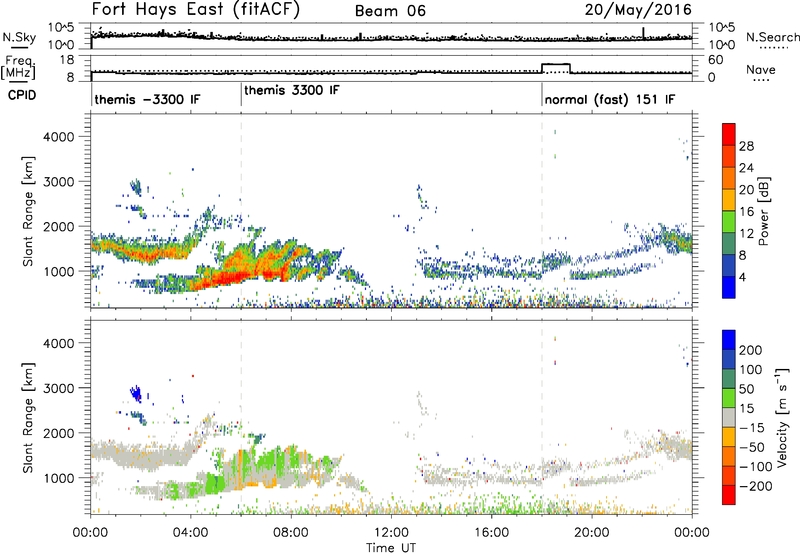
Task: Click the 'Velocity [m s⁻¹]' colorbar label
Action: (782, 417)
